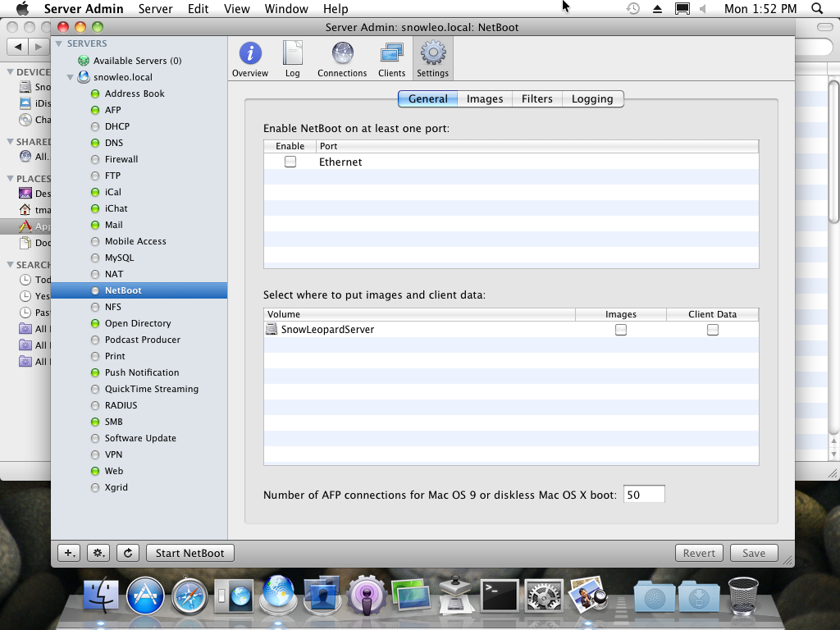Select QuickTime Streaming in sidebar
This screenshot has height=630, width=840.
click(x=139, y=389)
